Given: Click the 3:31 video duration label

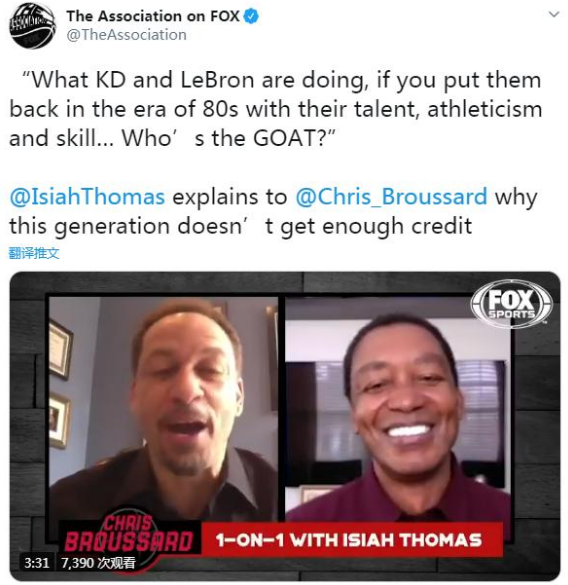Looking at the screenshot, I should click(x=36, y=563).
